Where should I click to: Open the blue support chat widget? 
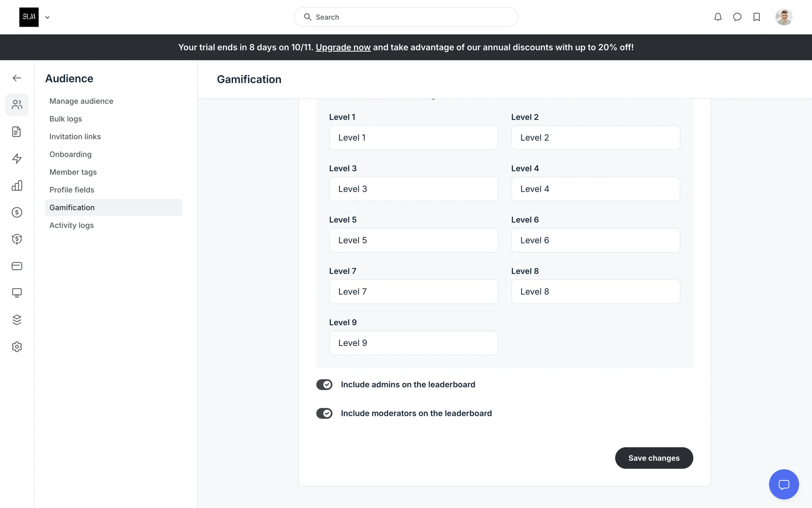click(784, 484)
